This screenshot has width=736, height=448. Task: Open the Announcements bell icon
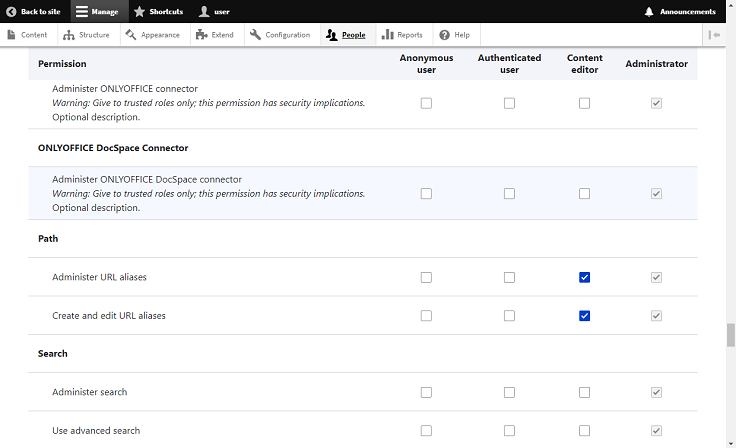click(x=649, y=12)
